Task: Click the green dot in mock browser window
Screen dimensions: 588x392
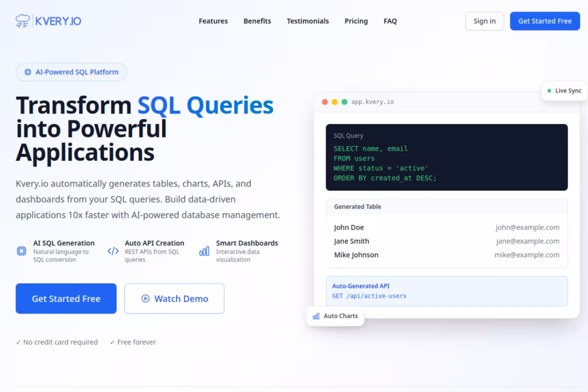Action: [x=344, y=102]
